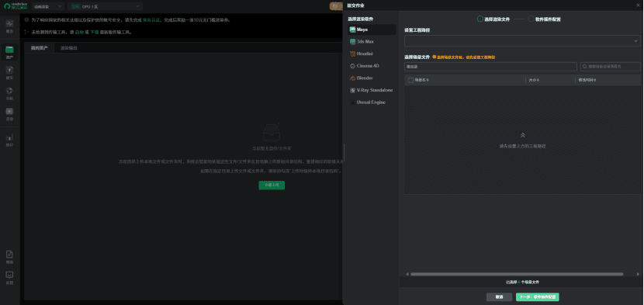
Task: Click the green 立即上传 upload button
Action: point(272,185)
